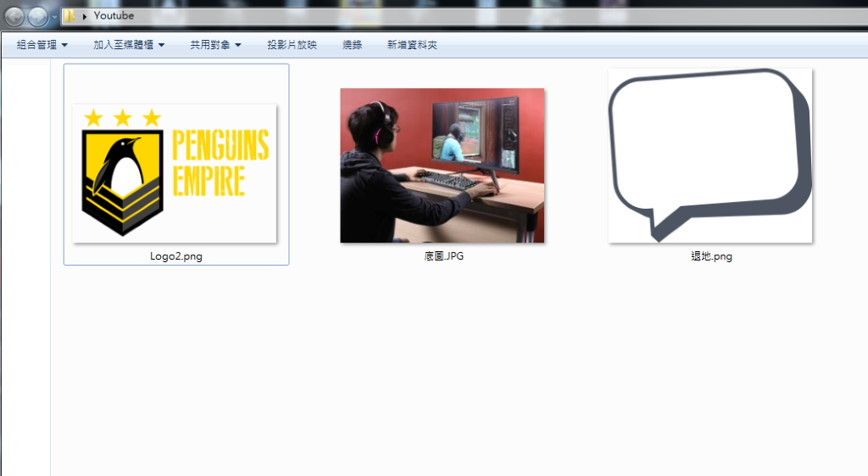Open the 共用對象 dropdown
Image resolution: width=868 pixels, height=476 pixels.
[215, 45]
